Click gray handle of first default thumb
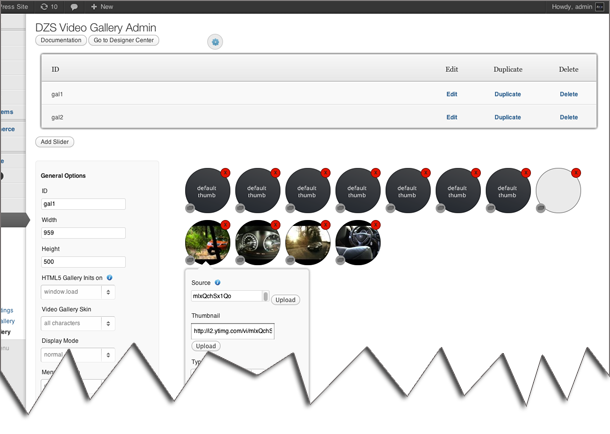Image resolution: width=610 pixels, height=434 pixels. click(x=190, y=208)
